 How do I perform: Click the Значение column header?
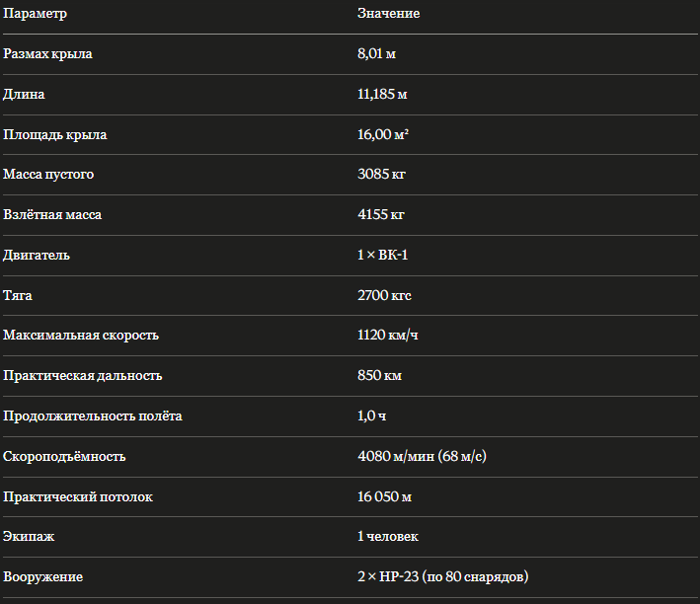tap(388, 14)
